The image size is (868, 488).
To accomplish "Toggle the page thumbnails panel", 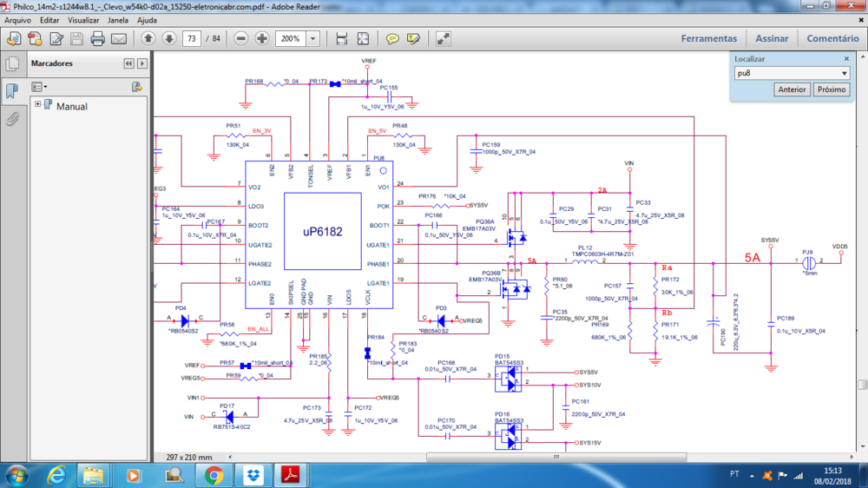I will coord(12,63).
